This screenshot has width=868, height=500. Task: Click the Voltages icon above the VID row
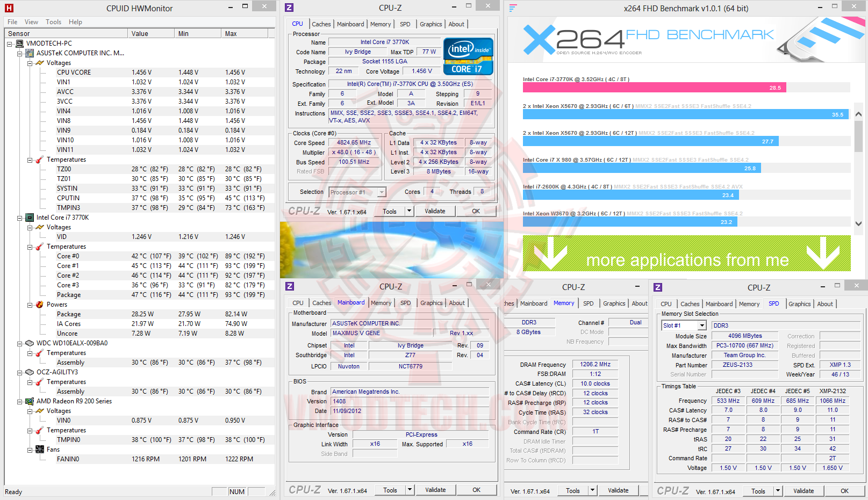pos(40,227)
